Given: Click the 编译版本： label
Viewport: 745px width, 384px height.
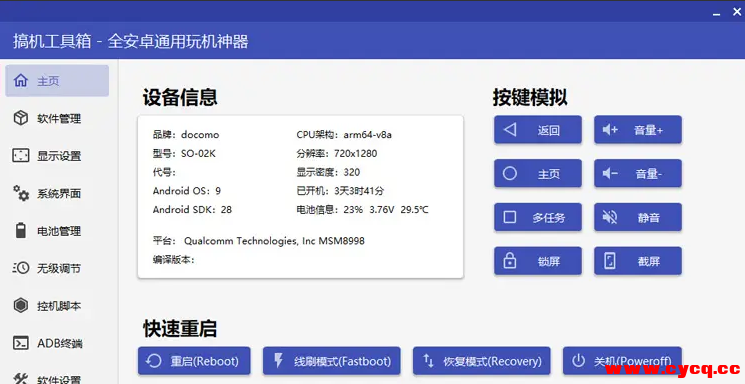Looking at the screenshot, I should (173, 259).
